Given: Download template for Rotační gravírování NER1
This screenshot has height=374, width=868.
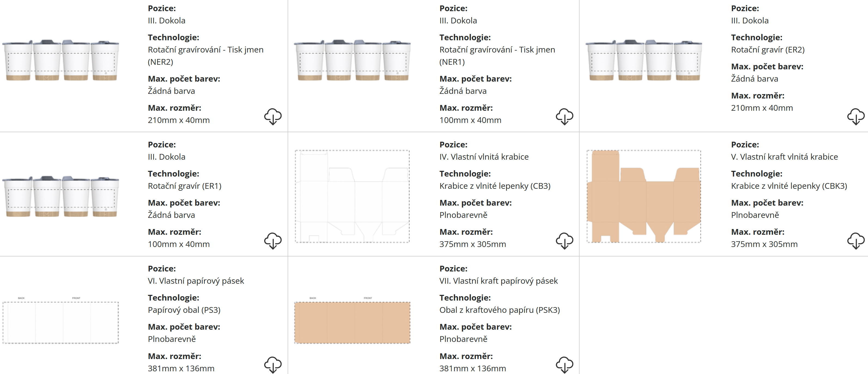Looking at the screenshot, I should coord(564,116).
